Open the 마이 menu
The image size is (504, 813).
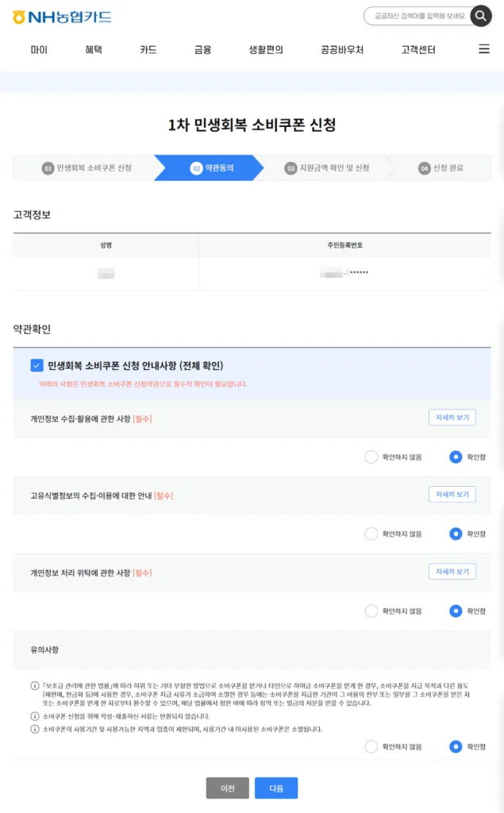click(39, 50)
